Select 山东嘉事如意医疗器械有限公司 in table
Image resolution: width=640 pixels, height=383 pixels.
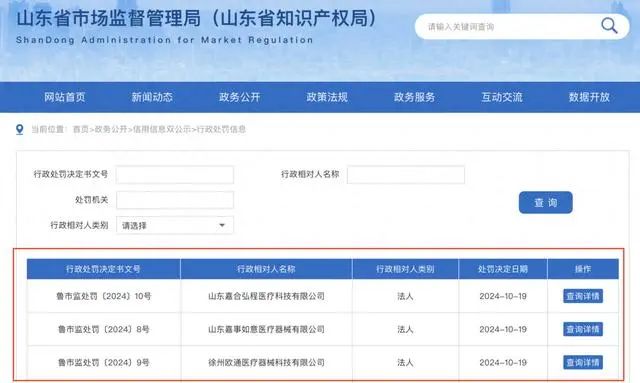tap(266, 329)
